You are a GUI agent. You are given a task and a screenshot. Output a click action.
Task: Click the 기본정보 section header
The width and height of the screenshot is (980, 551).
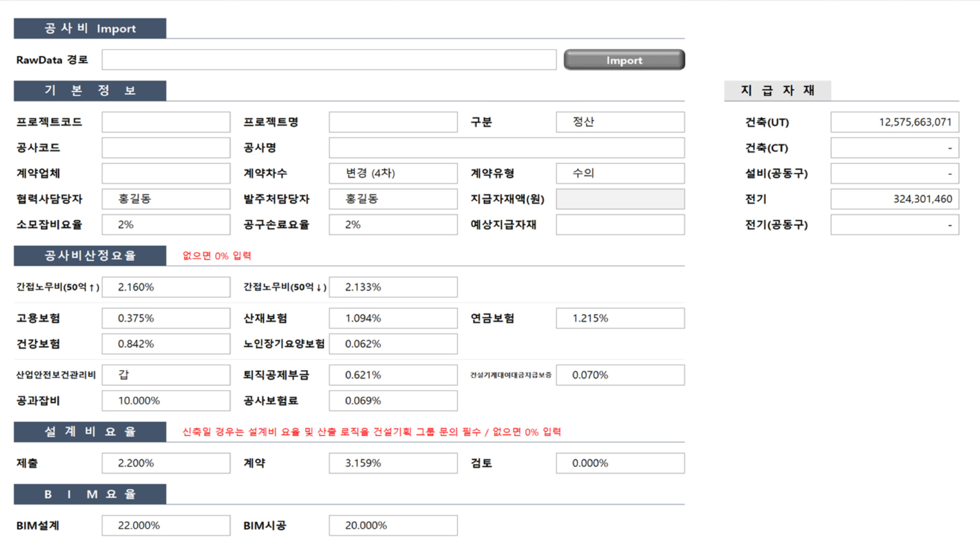pos(89,90)
